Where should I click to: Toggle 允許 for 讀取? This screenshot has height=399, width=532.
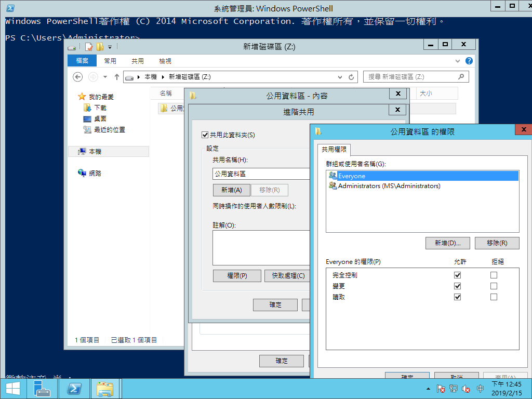click(457, 297)
